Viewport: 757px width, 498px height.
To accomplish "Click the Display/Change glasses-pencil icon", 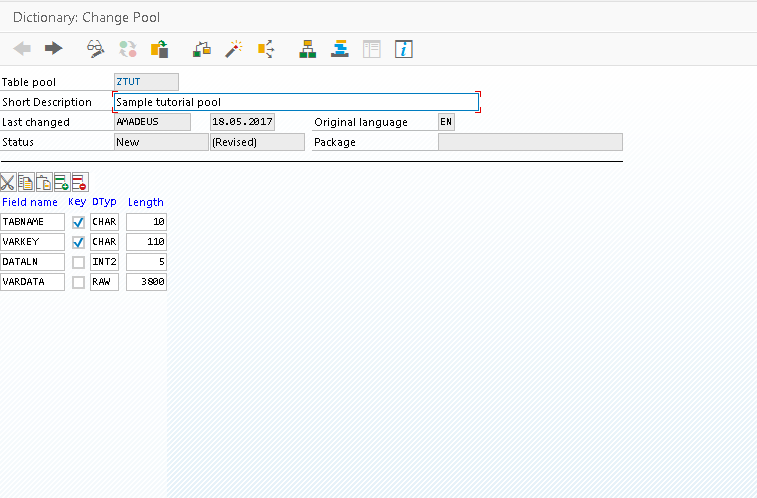I will click(x=96, y=48).
